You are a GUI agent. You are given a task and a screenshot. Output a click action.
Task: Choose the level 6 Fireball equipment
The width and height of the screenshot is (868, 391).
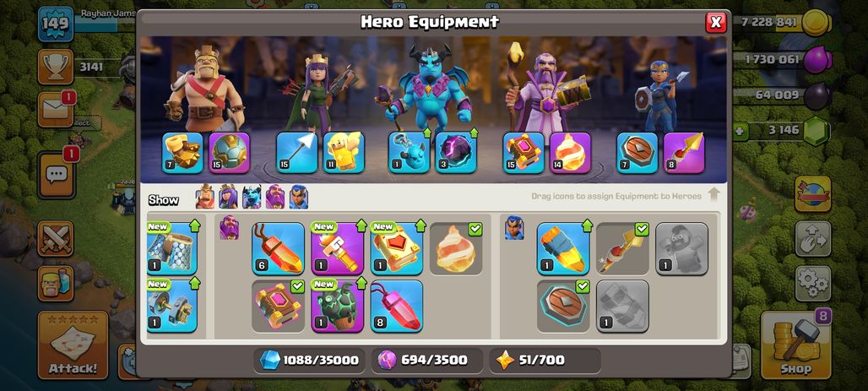(x=278, y=248)
